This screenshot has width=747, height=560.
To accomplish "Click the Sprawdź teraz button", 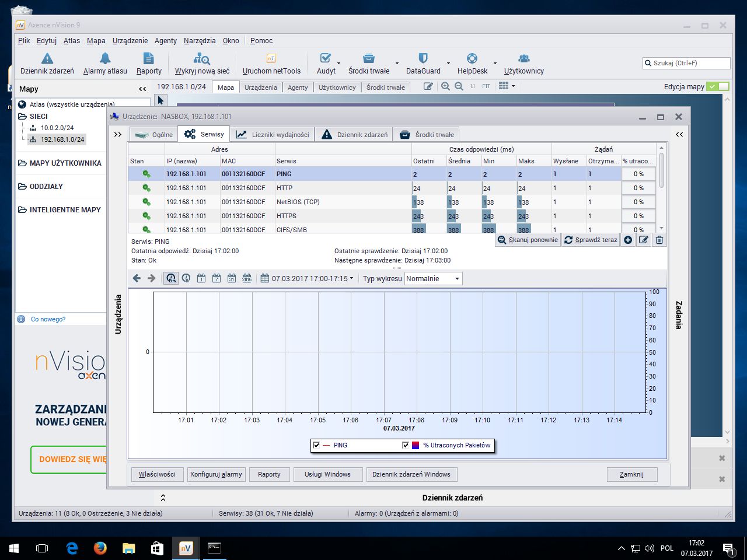I will (x=591, y=240).
